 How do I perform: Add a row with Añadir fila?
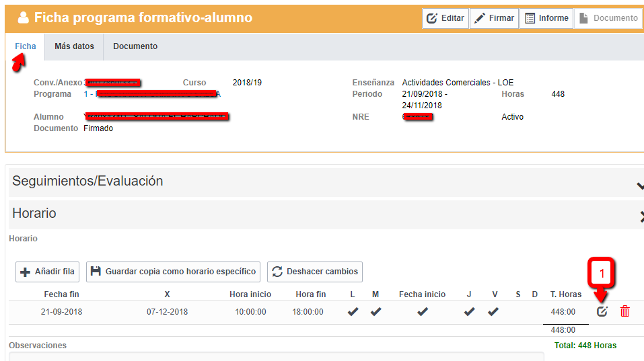point(47,272)
